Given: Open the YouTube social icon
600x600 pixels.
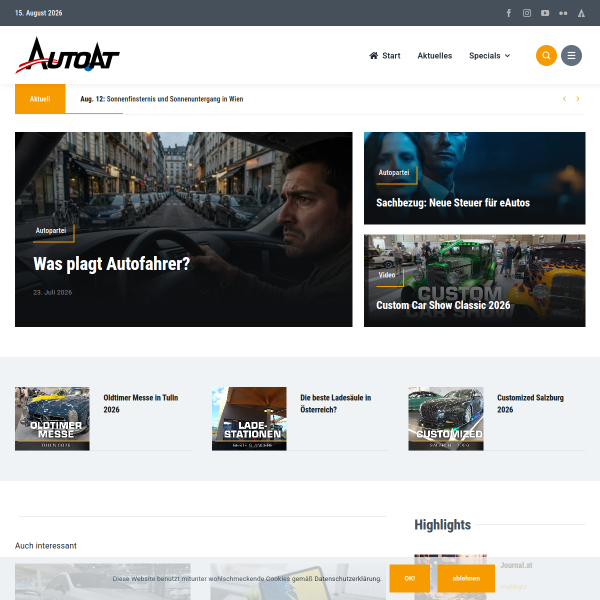Looking at the screenshot, I should tap(545, 13).
